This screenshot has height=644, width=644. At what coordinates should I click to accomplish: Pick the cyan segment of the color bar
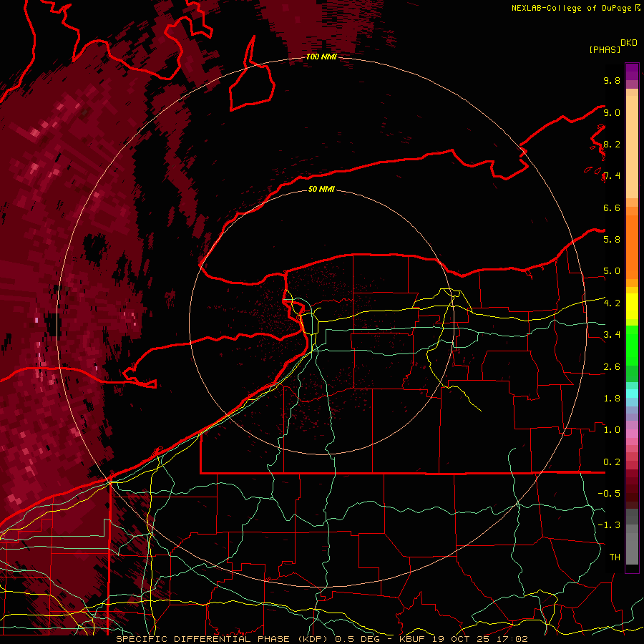[632, 394]
